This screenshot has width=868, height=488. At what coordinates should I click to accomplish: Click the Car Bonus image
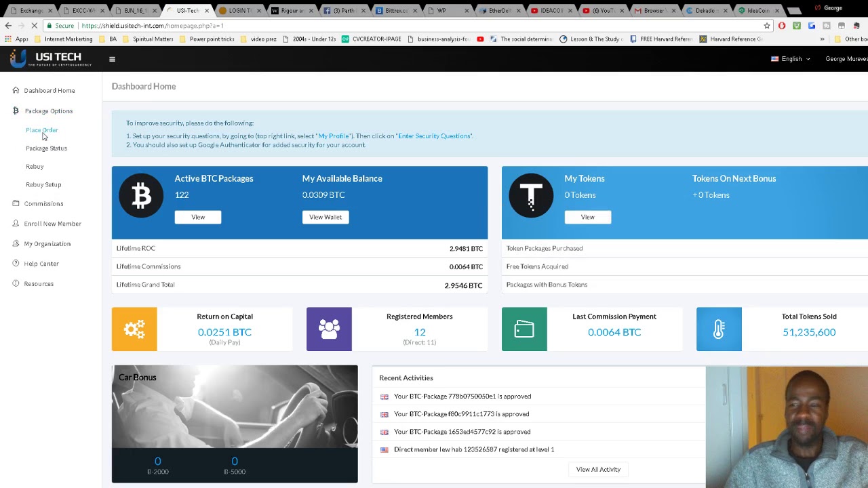(235, 407)
